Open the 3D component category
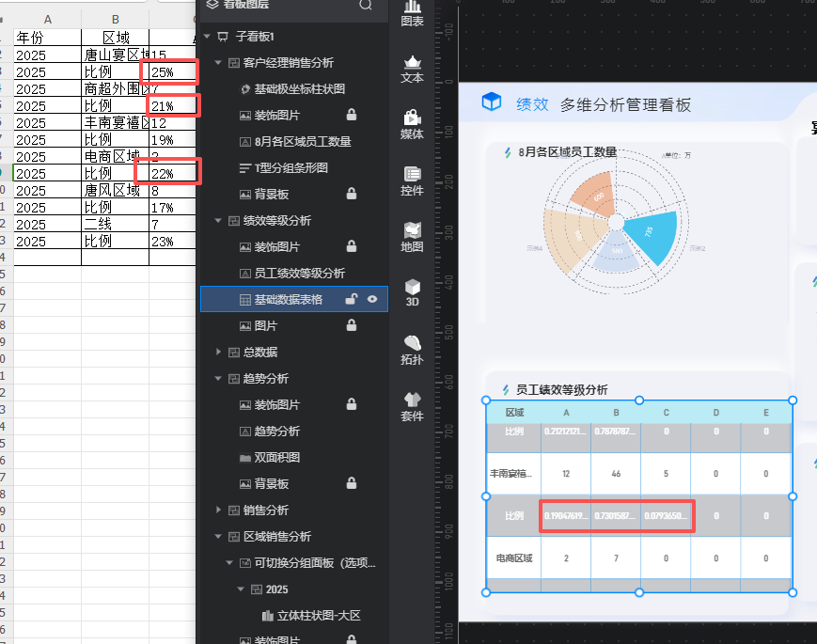This screenshot has height=644, width=817. pyautogui.click(x=412, y=292)
